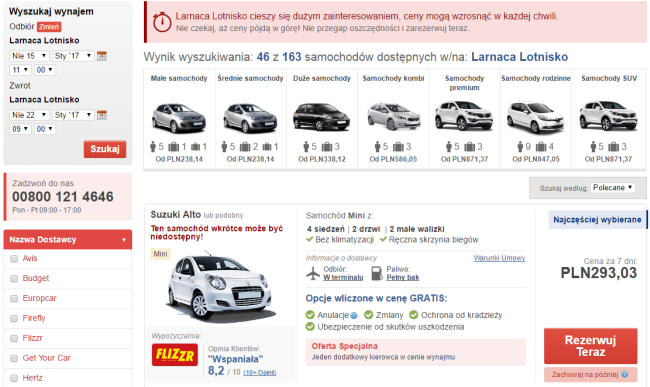Click the red Szukaj search button
The image size is (650, 387).
[105, 149]
